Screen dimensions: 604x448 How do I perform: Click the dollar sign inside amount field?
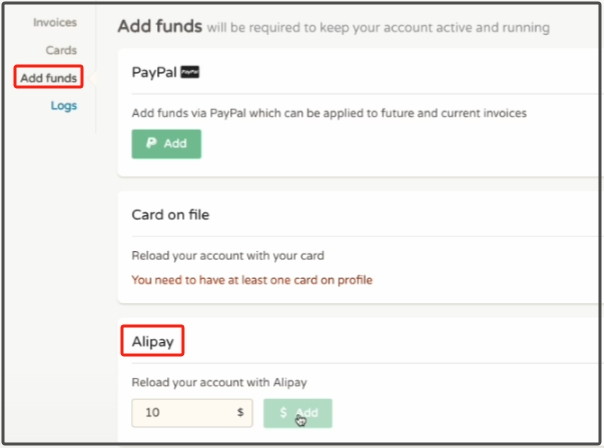(240, 413)
